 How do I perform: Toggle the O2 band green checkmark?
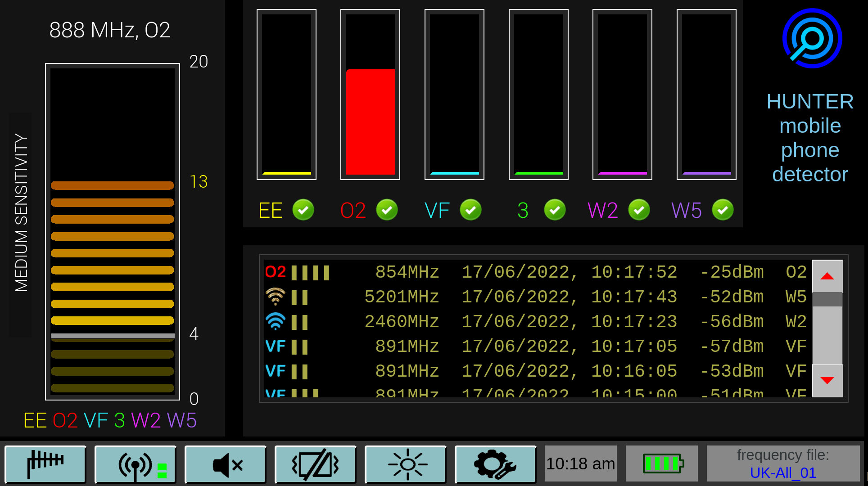(387, 210)
